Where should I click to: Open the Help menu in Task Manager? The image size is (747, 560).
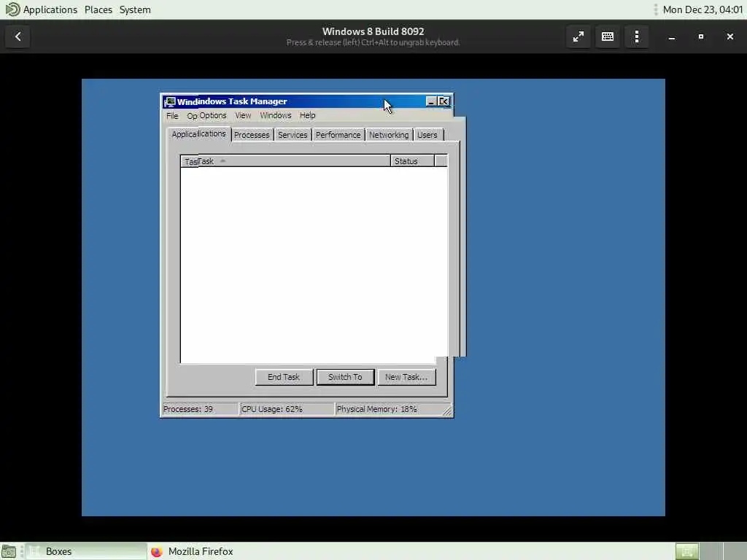click(x=307, y=116)
